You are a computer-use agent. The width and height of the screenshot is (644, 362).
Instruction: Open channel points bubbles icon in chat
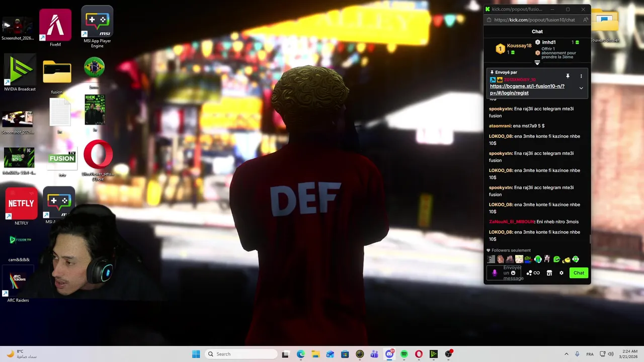coord(529,273)
